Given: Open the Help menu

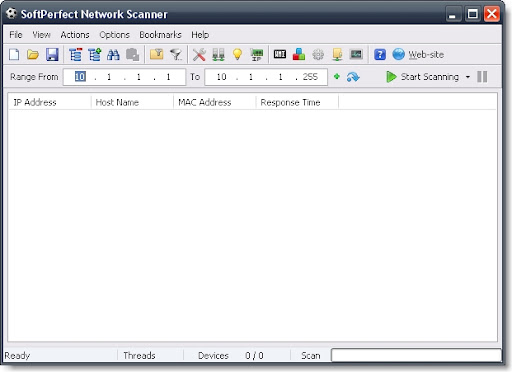Looking at the screenshot, I should [x=200, y=35].
